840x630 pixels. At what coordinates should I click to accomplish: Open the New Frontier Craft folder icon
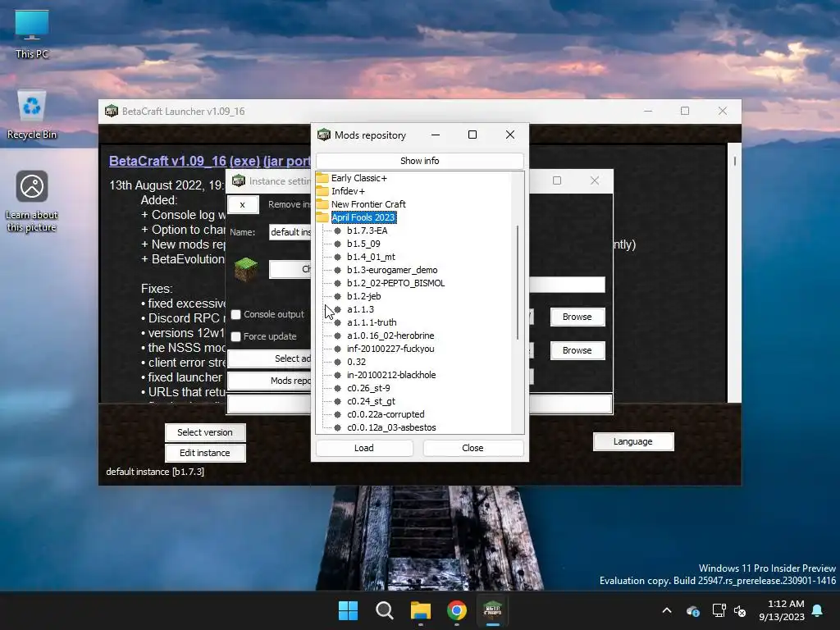pyautogui.click(x=322, y=204)
